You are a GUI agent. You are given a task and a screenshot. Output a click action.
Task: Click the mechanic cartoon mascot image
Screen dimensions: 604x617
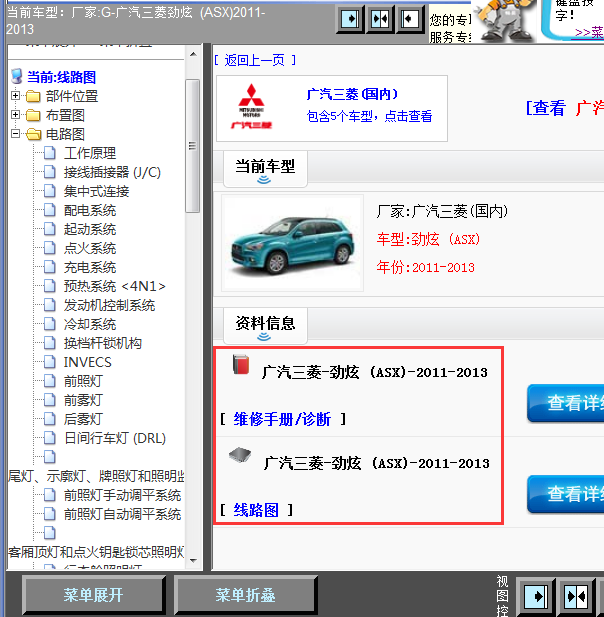tap(504, 20)
